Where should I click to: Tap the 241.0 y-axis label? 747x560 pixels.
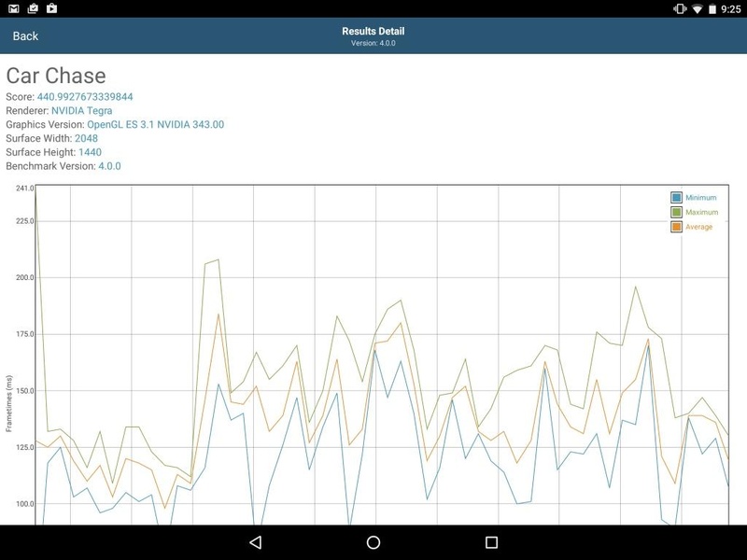coord(25,189)
